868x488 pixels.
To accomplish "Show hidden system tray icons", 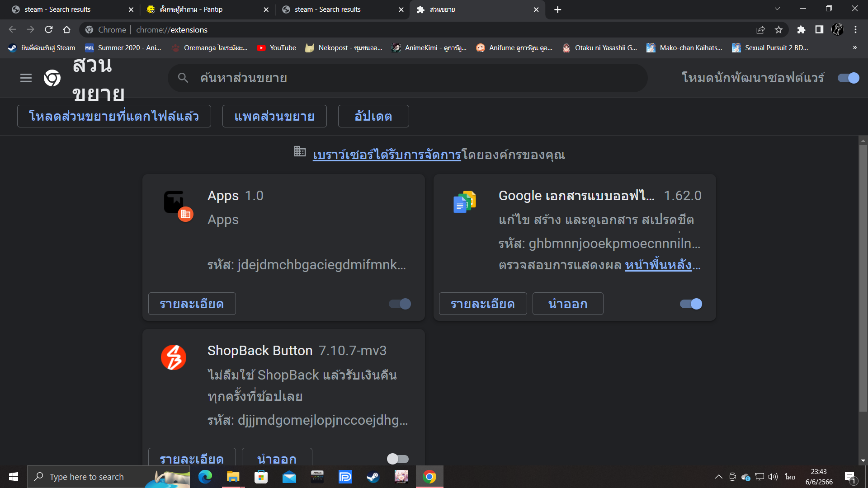I will pyautogui.click(x=718, y=477).
